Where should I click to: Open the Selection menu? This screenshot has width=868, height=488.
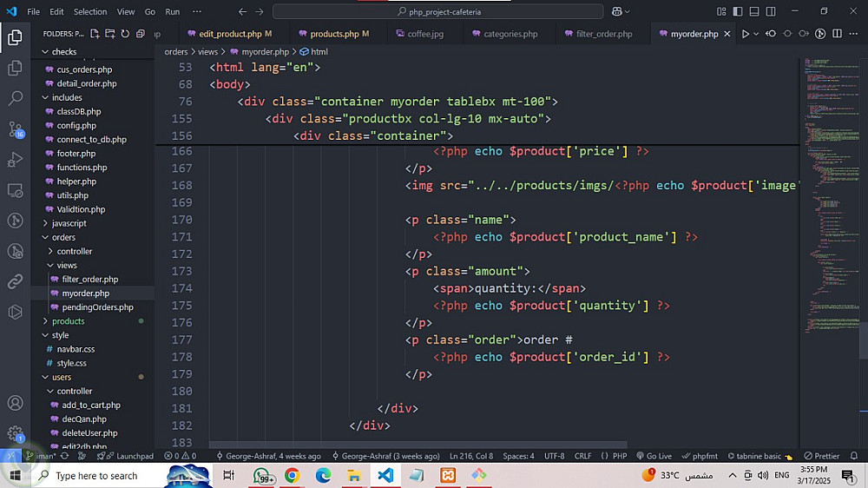click(90, 11)
